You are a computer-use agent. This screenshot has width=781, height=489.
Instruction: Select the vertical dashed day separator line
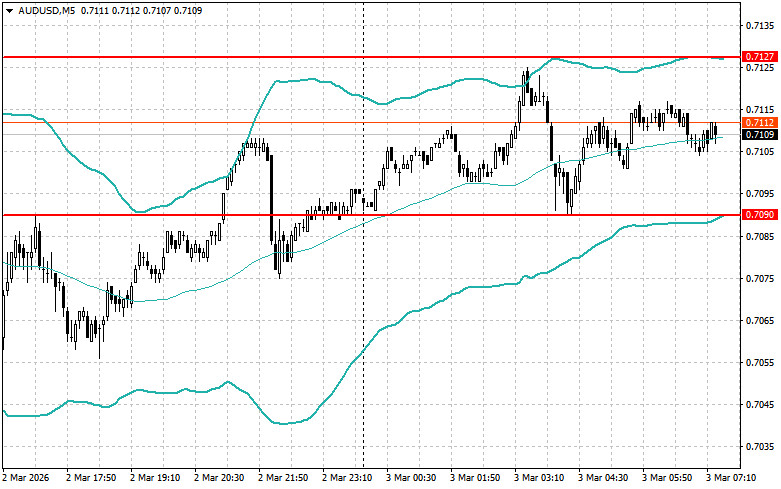(363, 234)
